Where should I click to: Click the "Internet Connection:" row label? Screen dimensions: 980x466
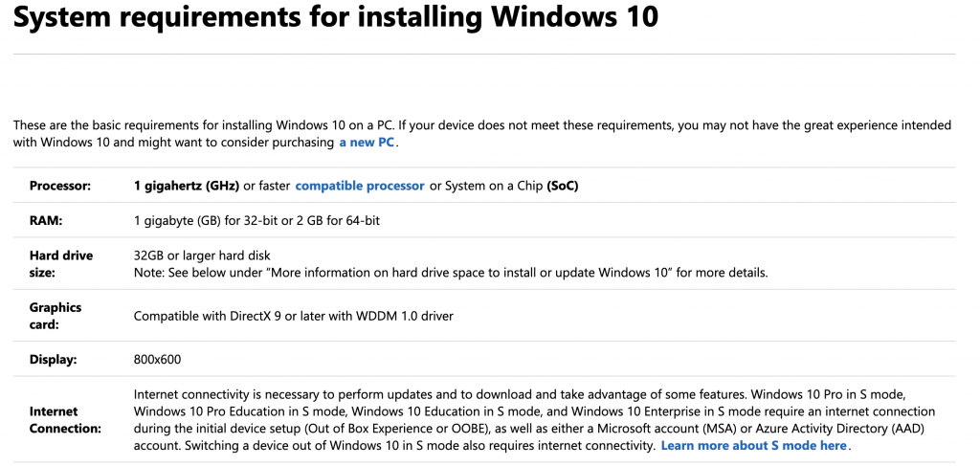click(65, 419)
